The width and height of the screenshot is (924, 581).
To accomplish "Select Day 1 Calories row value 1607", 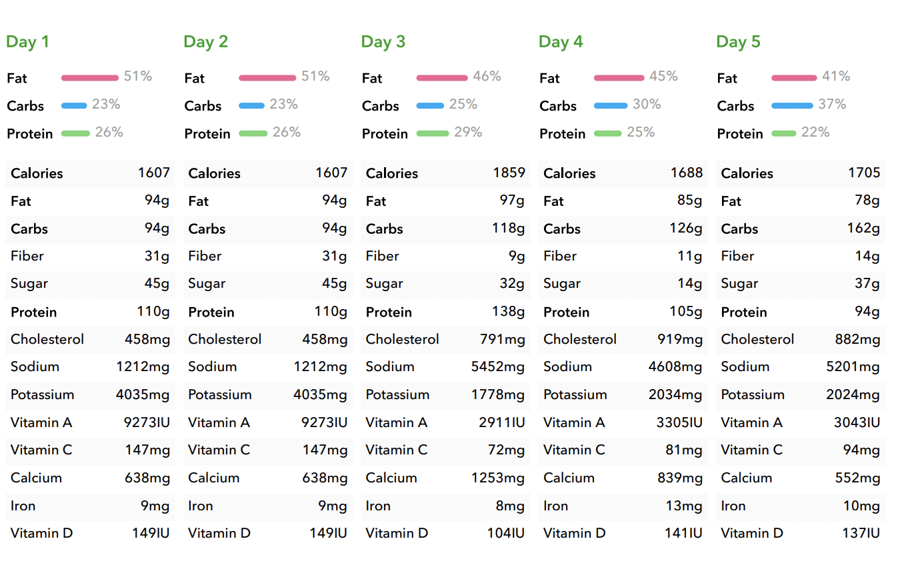I will [154, 173].
